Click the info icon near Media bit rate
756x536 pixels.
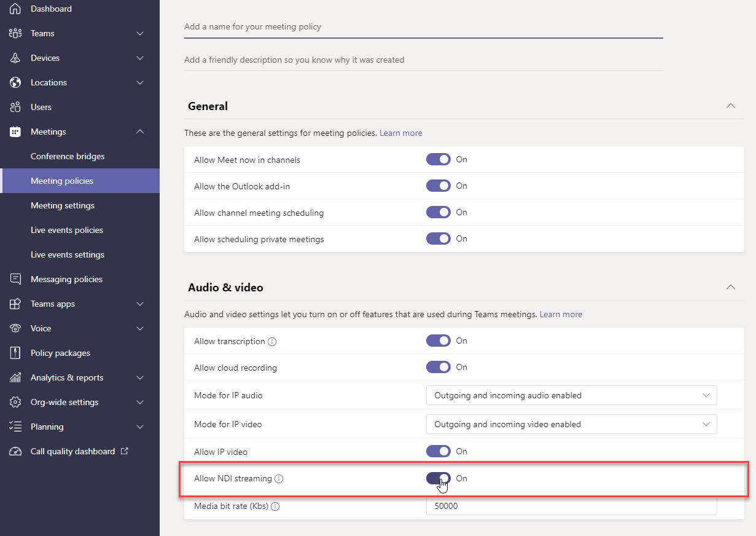[275, 506]
